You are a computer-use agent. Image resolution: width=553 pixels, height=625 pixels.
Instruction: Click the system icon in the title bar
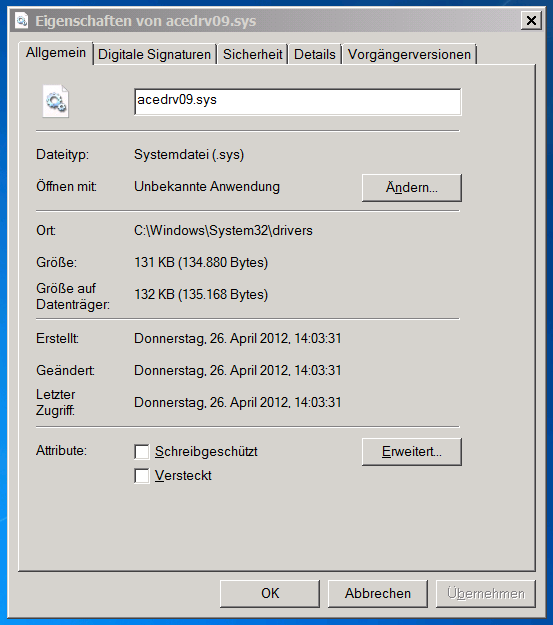[21, 21]
